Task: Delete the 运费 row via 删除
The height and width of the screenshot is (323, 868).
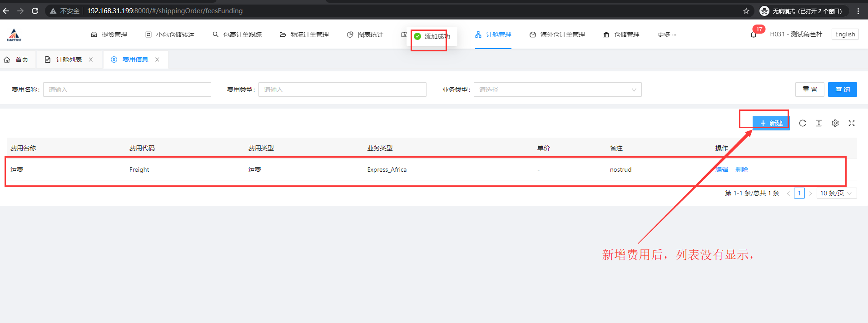Action: 741,169
